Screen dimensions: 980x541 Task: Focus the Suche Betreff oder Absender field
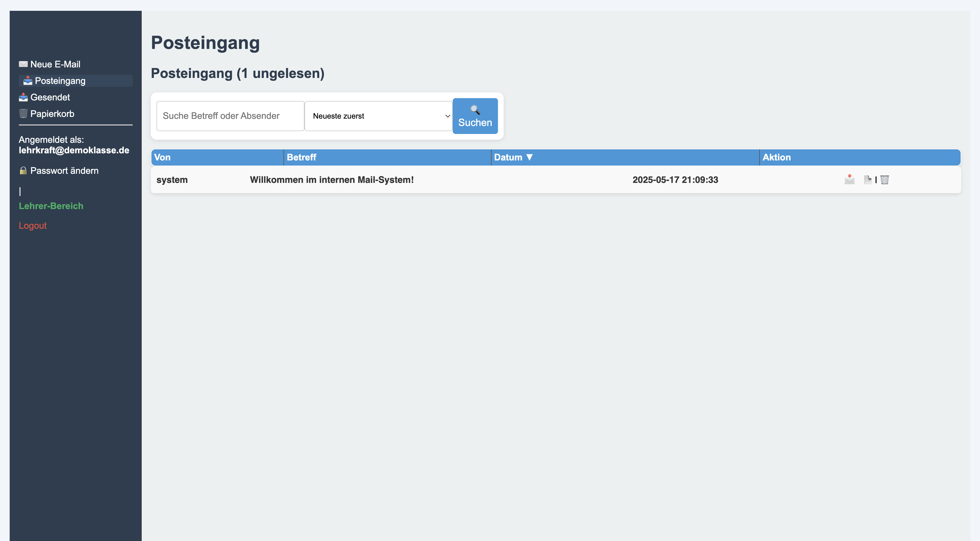click(x=230, y=116)
